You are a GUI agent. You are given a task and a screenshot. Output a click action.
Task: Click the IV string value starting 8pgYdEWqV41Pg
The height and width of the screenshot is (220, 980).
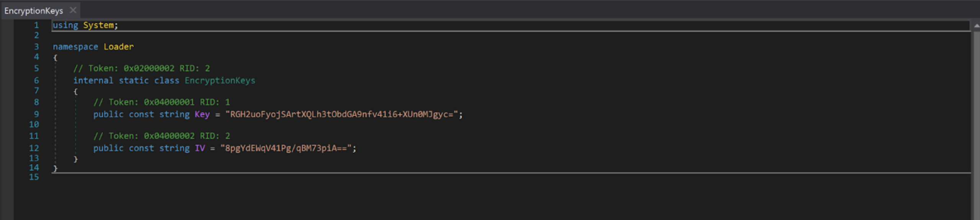pos(289,148)
